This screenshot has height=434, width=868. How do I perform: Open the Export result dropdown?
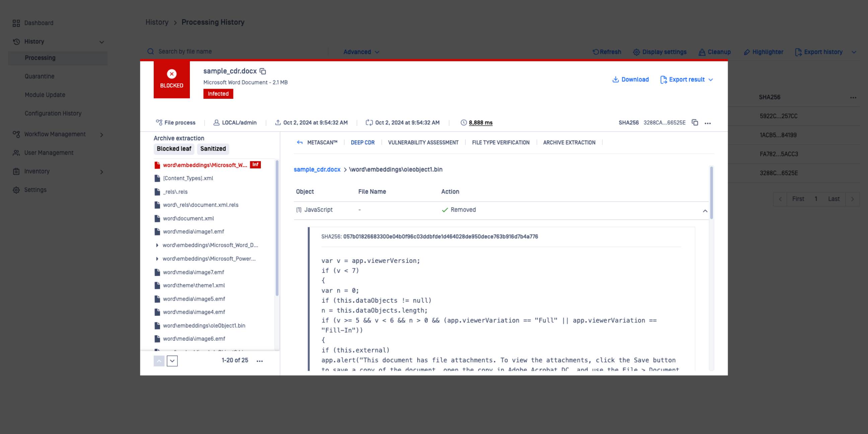[687, 79]
